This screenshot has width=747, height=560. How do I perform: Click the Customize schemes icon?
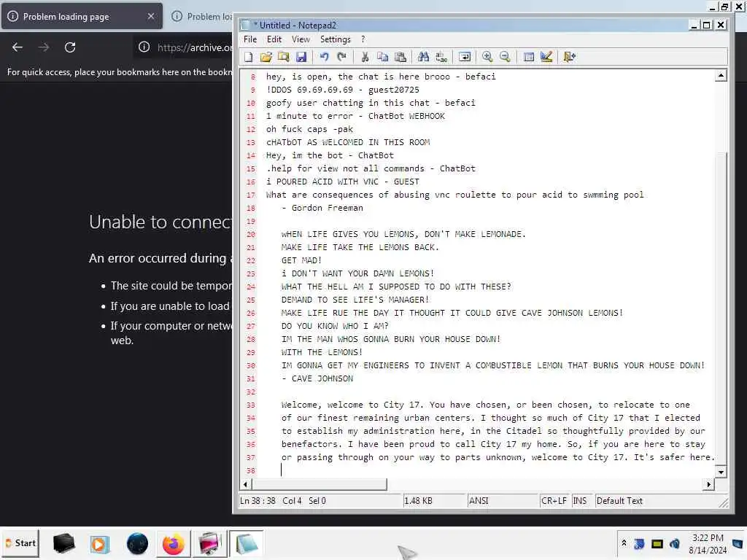pos(546,57)
